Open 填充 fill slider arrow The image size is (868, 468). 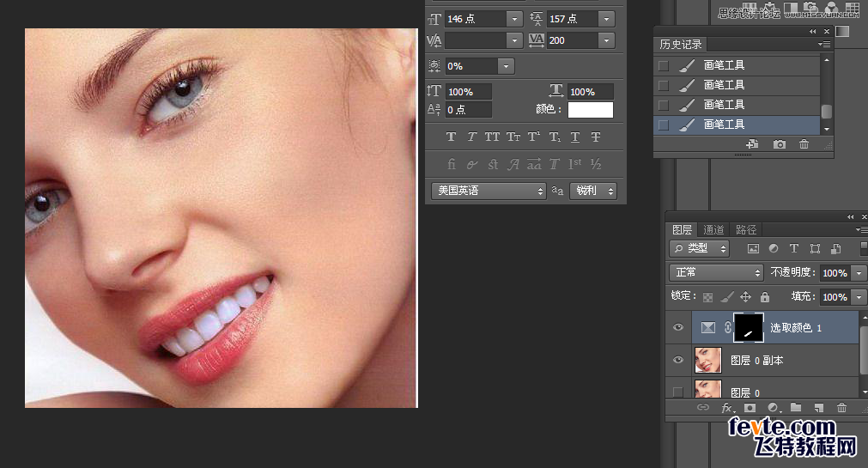point(859,297)
